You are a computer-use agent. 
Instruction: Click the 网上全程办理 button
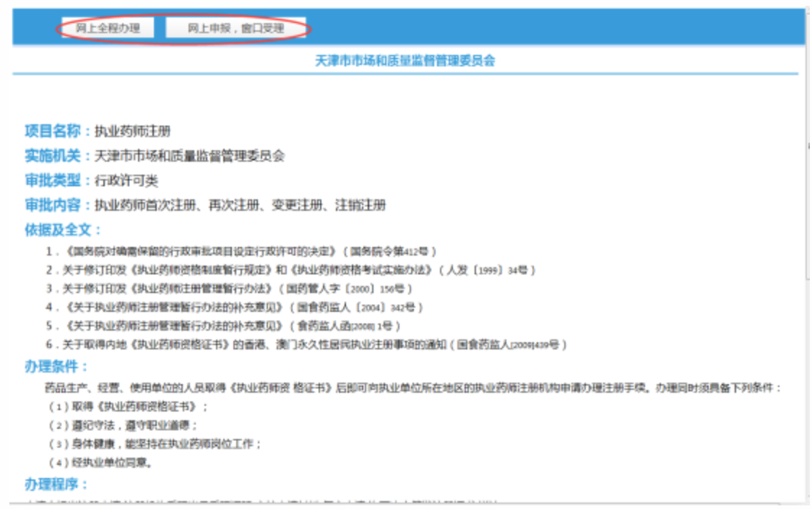(108, 28)
